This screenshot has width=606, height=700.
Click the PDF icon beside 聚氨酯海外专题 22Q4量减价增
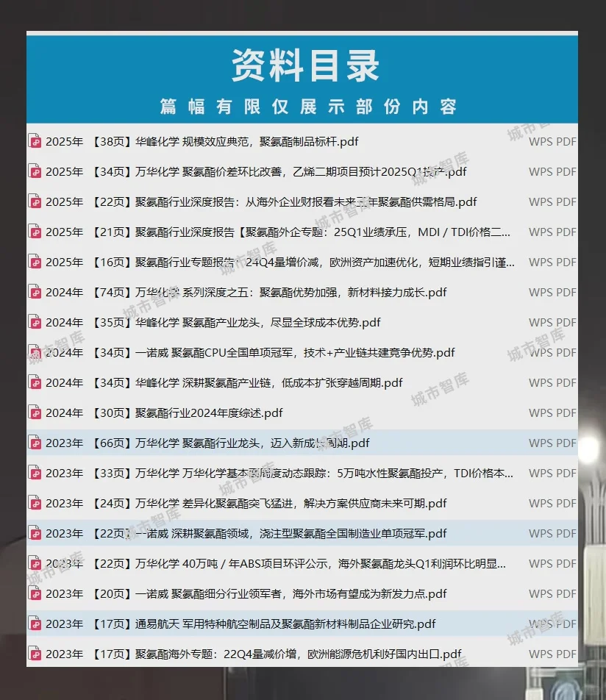[x=35, y=654]
